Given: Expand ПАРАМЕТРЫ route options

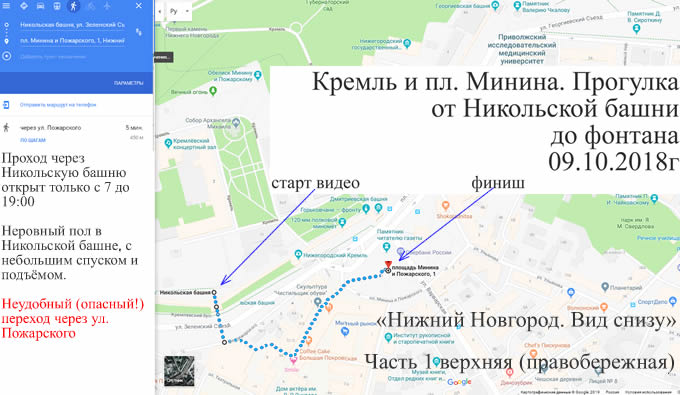Looking at the screenshot, I should (x=128, y=83).
